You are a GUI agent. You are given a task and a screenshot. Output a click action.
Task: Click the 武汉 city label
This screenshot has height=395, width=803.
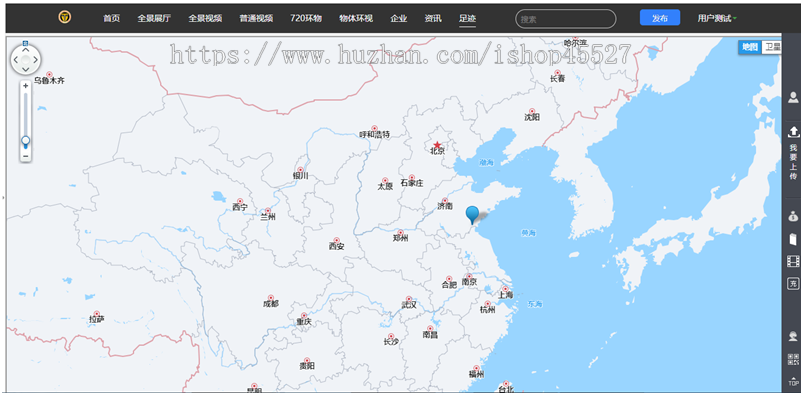click(409, 305)
